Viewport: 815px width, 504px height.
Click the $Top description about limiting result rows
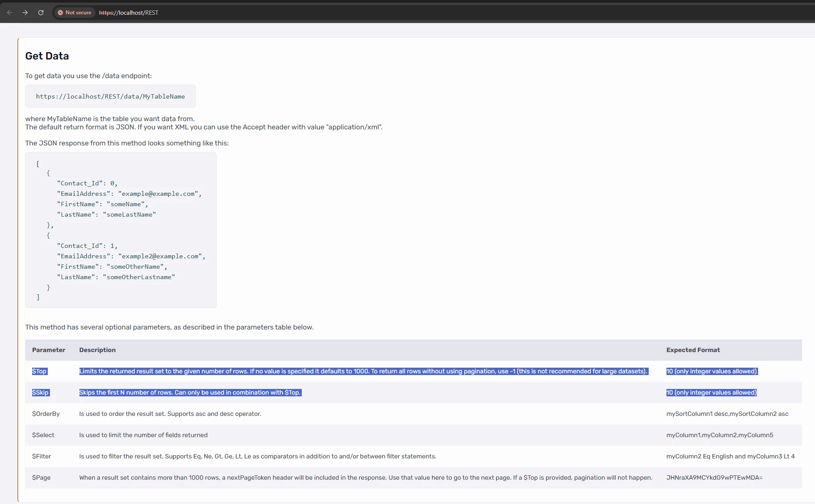[363, 371]
